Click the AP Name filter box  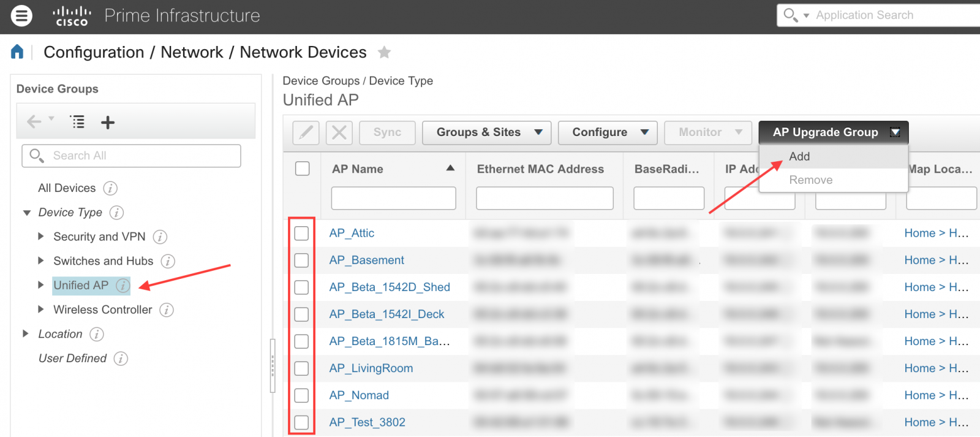[x=393, y=198]
